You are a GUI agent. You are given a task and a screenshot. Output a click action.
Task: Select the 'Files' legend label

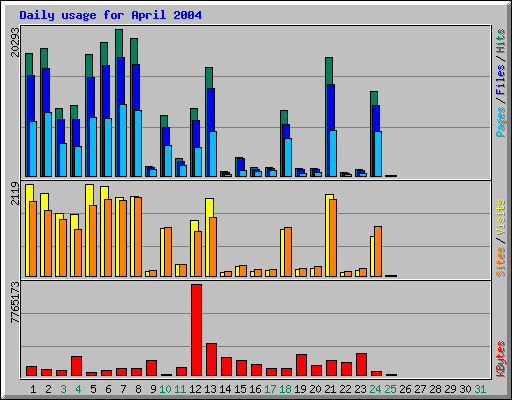click(501, 79)
